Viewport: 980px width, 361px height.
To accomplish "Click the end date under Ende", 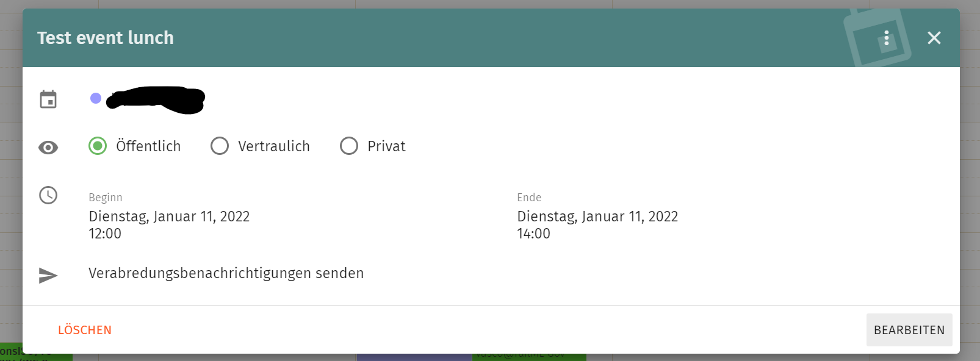I will point(597,216).
